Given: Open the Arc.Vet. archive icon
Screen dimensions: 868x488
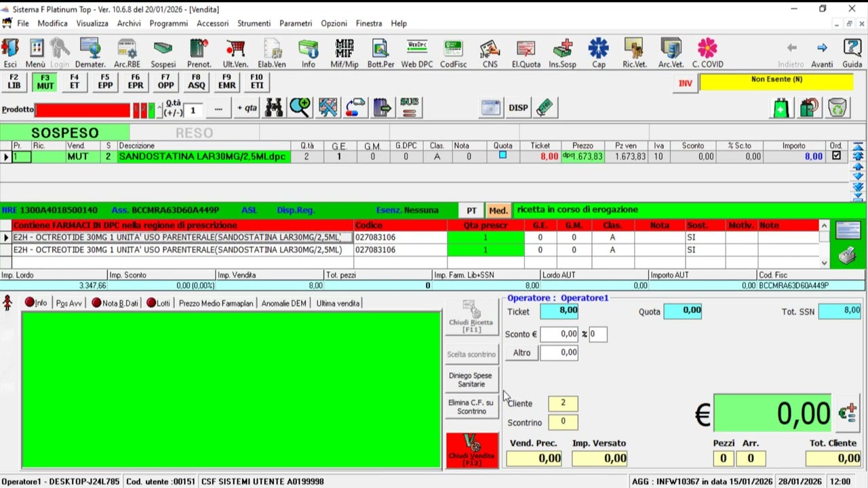Looking at the screenshot, I should tap(671, 54).
